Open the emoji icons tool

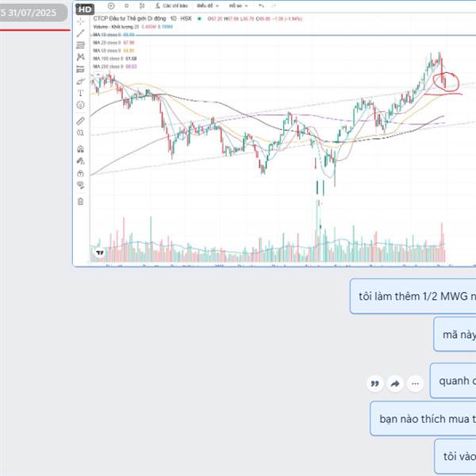coord(80,105)
